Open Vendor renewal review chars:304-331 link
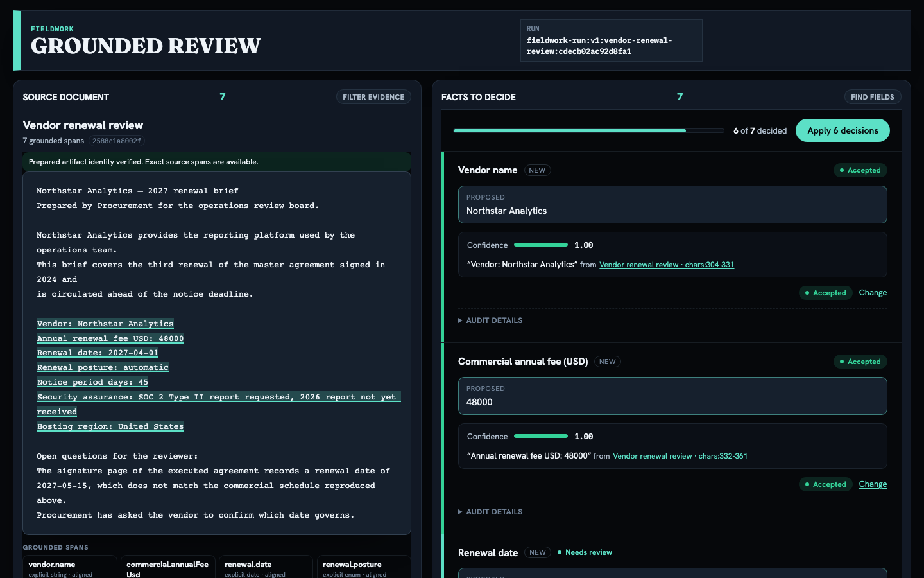This screenshot has height=578, width=924. [x=667, y=265]
